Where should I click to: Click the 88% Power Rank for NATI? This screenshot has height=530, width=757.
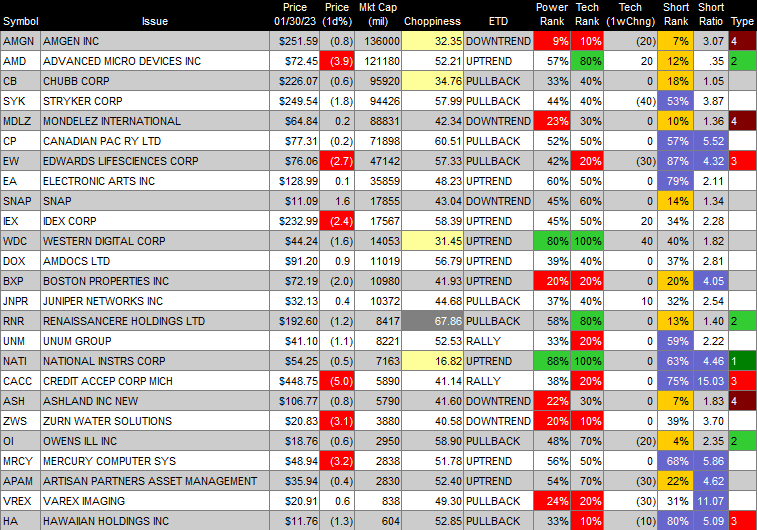tap(552, 362)
